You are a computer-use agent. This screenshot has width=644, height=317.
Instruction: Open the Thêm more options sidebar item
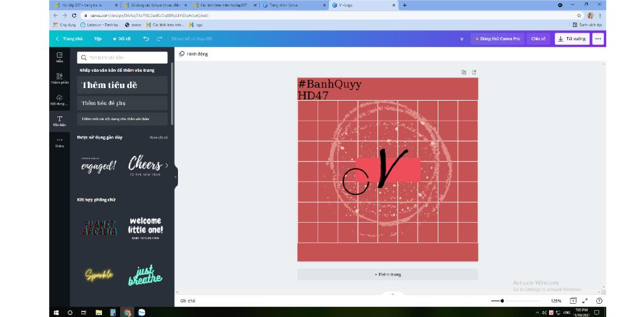(x=60, y=143)
